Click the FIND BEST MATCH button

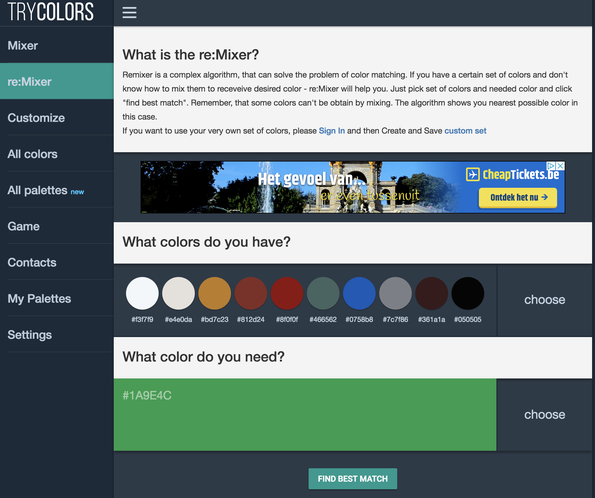(353, 479)
